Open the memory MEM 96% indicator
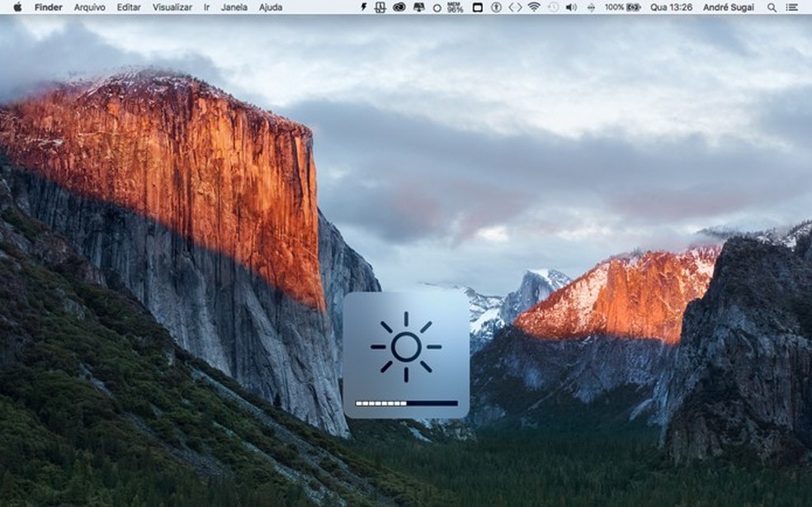 coord(455,7)
